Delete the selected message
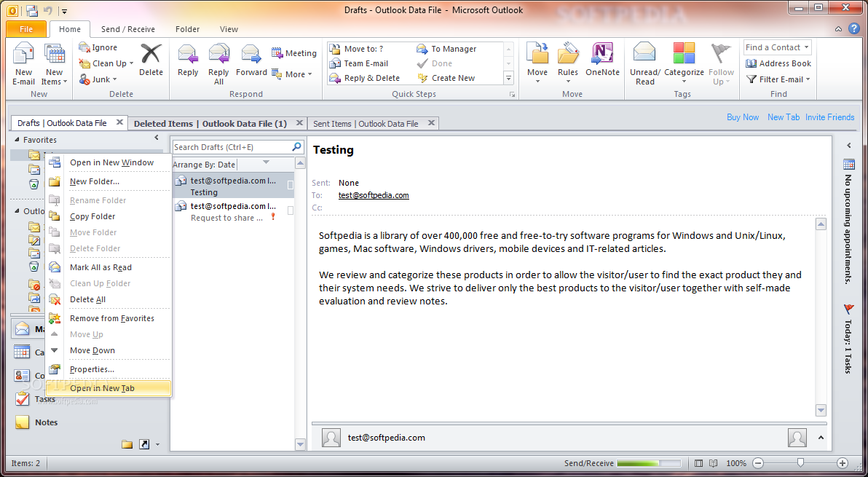The height and width of the screenshot is (477, 868). click(x=151, y=60)
